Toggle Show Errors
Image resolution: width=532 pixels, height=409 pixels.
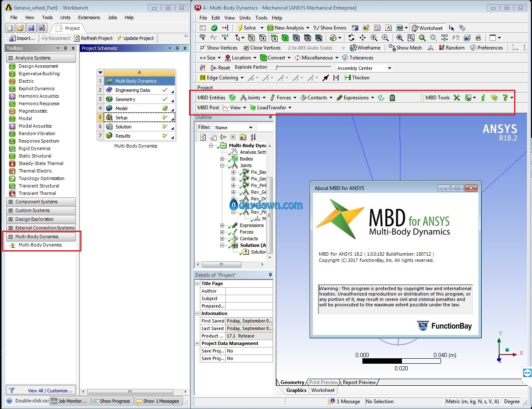click(330, 28)
